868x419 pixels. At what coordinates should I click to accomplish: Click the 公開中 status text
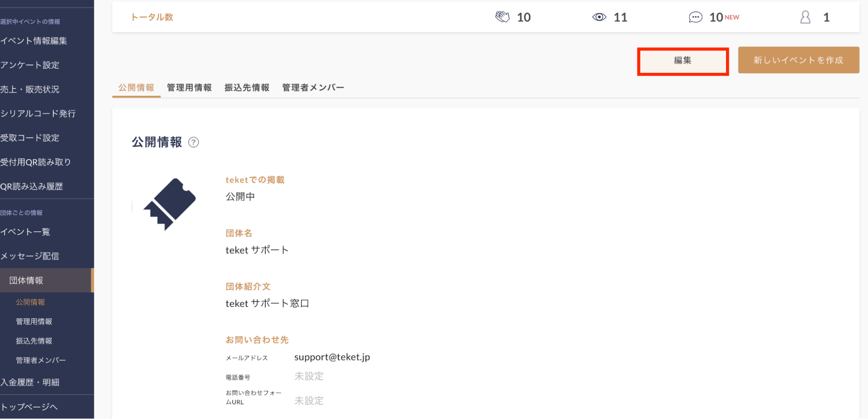(240, 197)
